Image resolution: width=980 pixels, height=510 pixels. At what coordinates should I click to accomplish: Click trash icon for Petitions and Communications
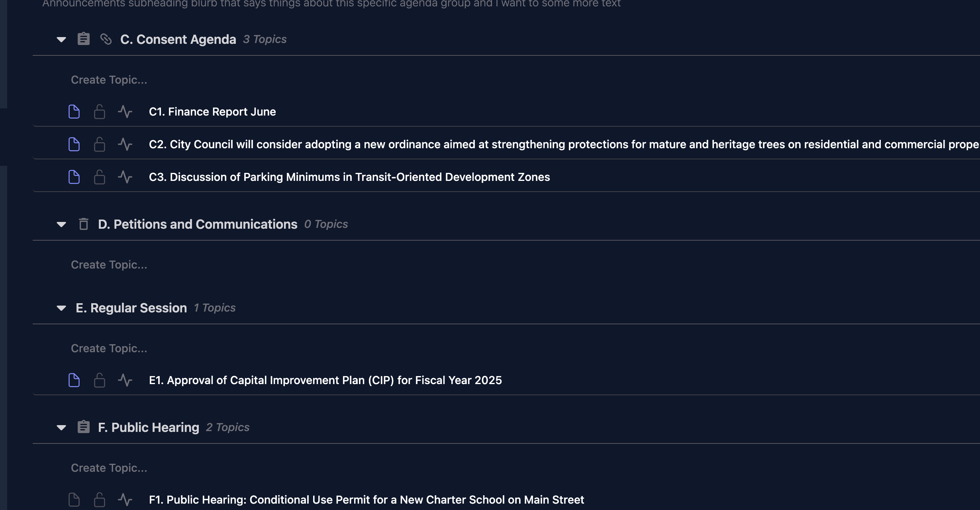pyautogui.click(x=83, y=224)
